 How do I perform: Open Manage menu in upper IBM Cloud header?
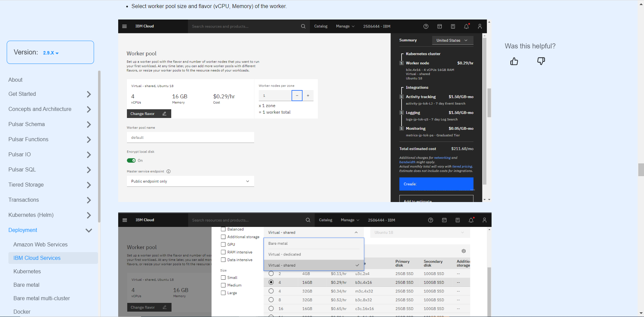pyautogui.click(x=345, y=26)
